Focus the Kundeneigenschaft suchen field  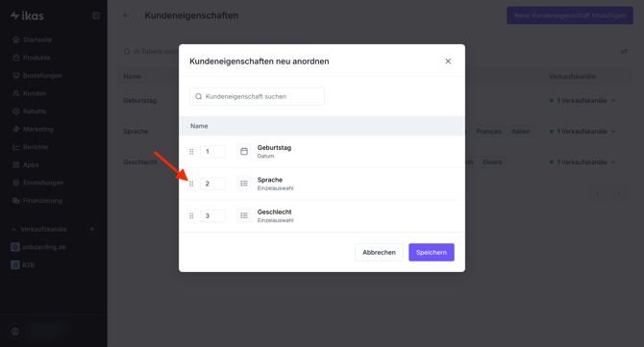[x=257, y=96]
